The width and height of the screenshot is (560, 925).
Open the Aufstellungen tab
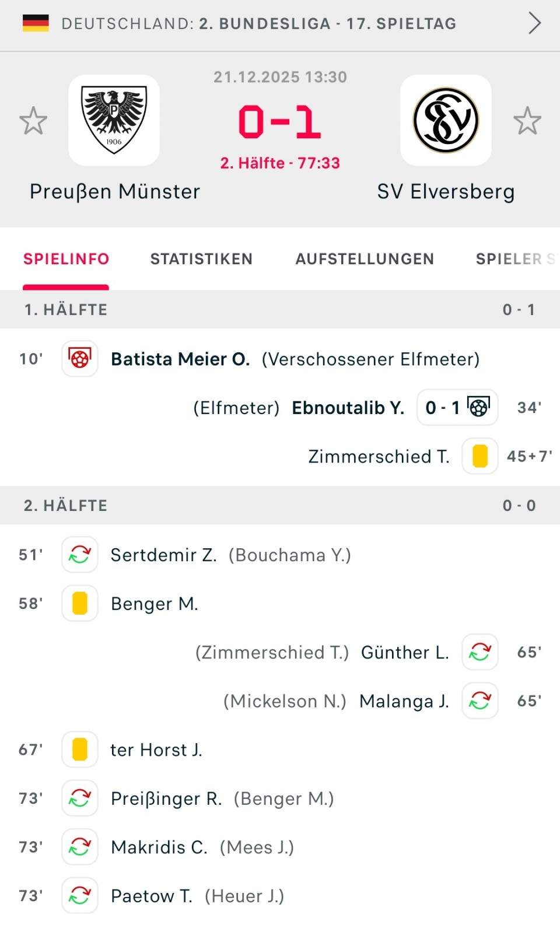tap(365, 259)
